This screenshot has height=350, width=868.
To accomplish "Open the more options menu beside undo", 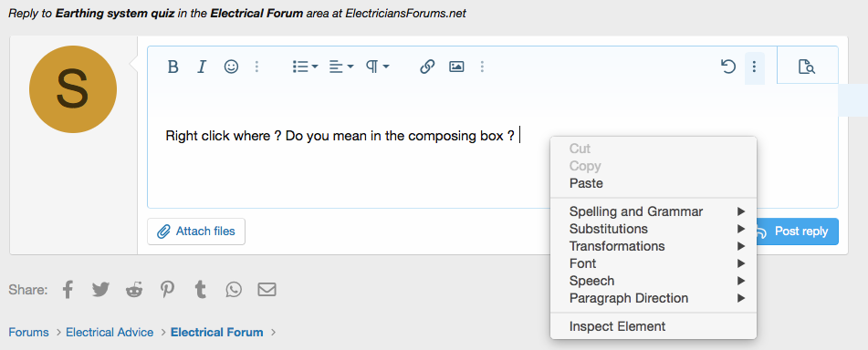I will [x=754, y=67].
